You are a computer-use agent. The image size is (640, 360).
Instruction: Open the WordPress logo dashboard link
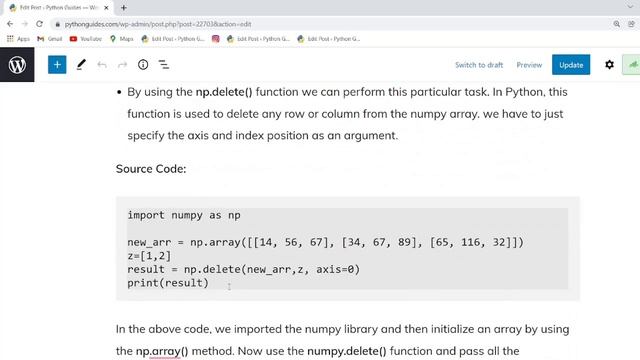(x=17, y=64)
